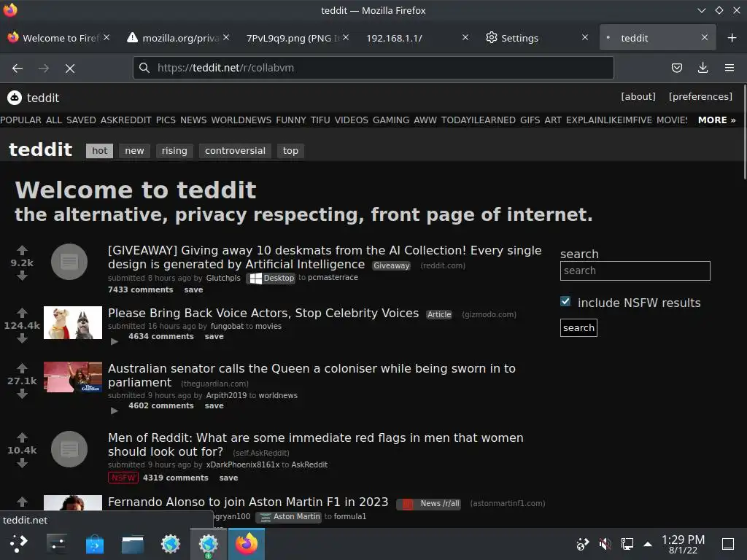Image resolution: width=747 pixels, height=560 pixels.
Task: Downvote the GIVEAWAY deskmats post
Action: tap(22, 276)
